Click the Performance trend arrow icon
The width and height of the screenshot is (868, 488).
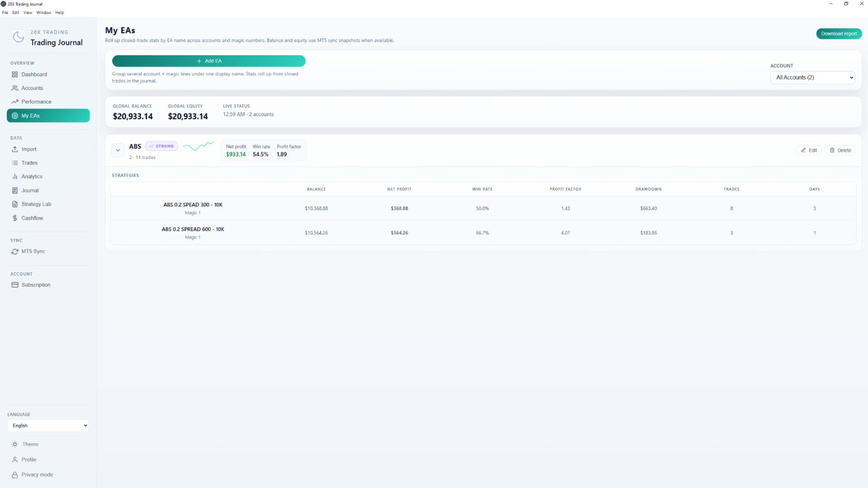pos(15,102)
